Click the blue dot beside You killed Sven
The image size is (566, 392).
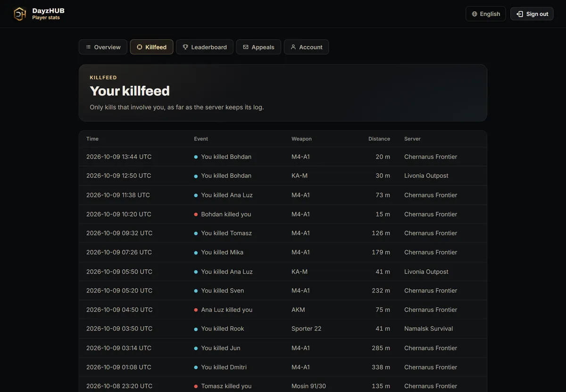(196, 291)
